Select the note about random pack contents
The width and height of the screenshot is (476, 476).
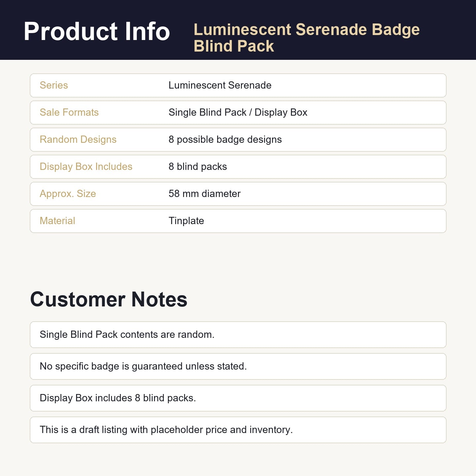click(x=238, y=335)
